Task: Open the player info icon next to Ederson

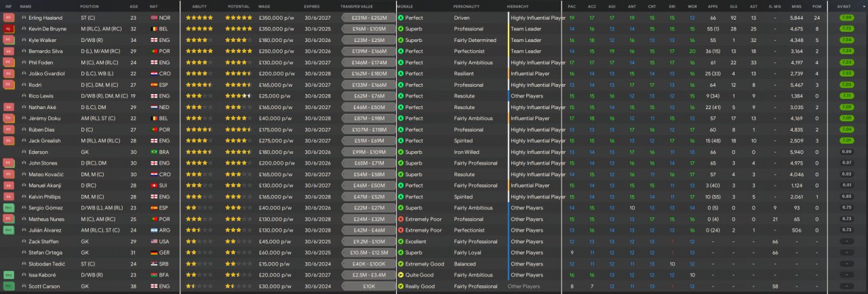Action: pos(24,152)
